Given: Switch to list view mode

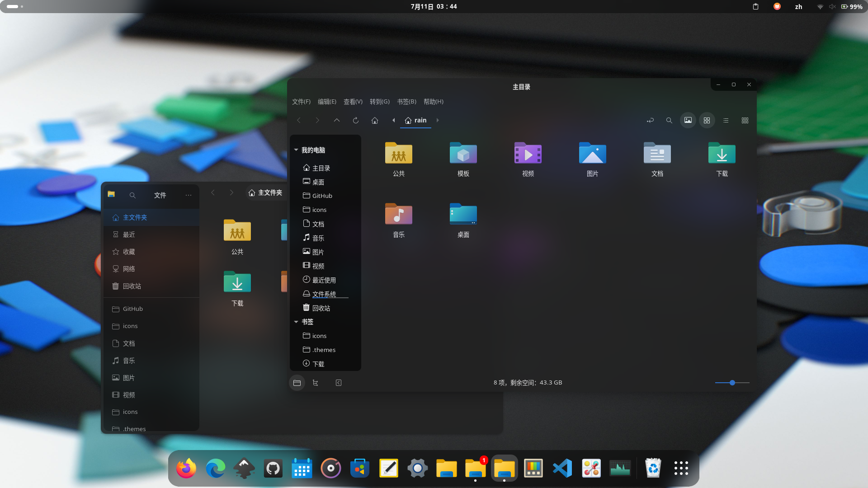Looking at the screenshot, I should [x=726, y=120].
